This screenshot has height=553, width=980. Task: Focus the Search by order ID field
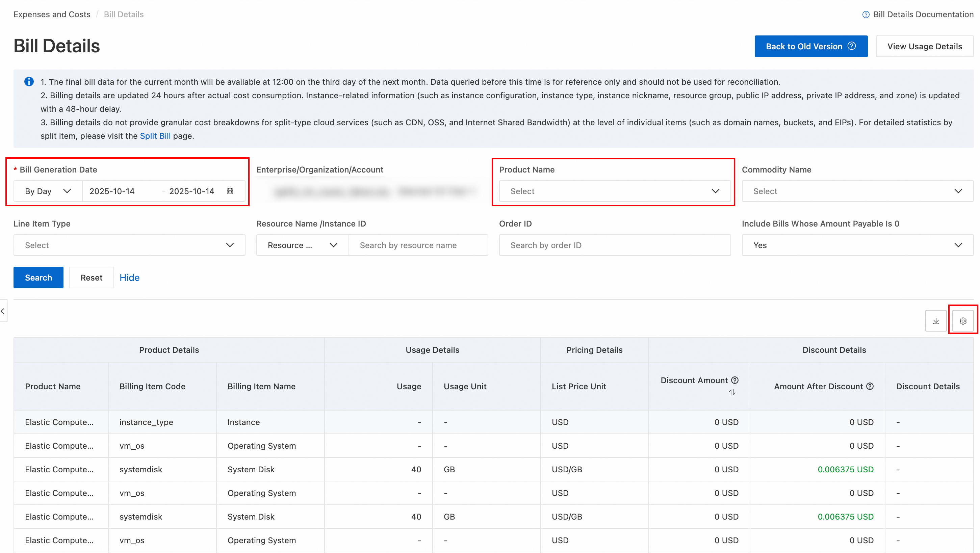614,245
